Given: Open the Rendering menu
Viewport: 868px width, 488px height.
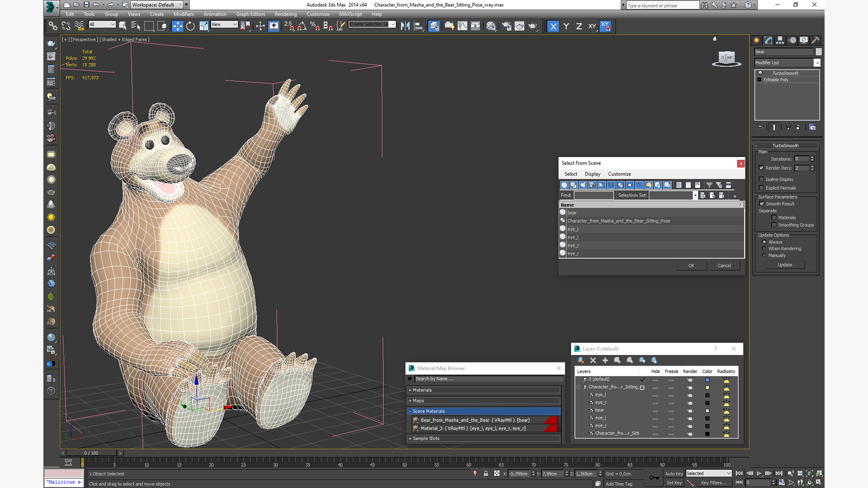Looking at the screenshot, I should click(286, 14).
